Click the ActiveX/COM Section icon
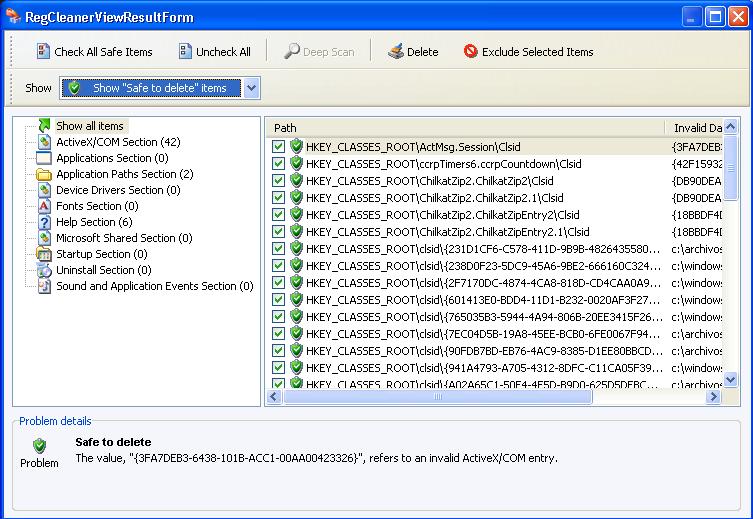This screenshot has height=519, width=753. click(x=44, y=142)
